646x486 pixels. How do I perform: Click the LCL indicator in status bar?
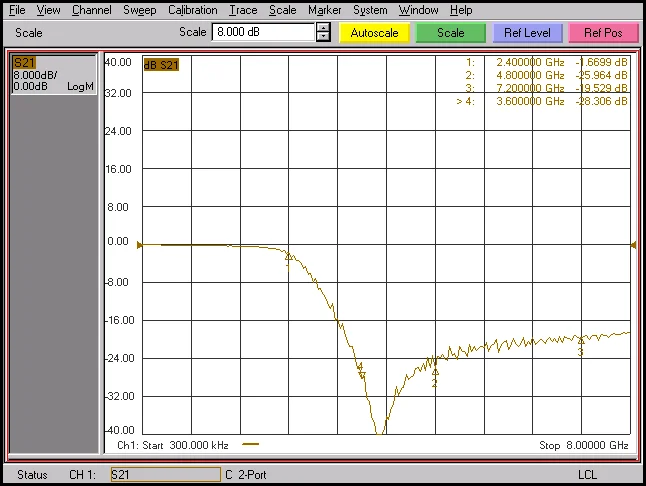pyautogui.click(x=587, y=475)
